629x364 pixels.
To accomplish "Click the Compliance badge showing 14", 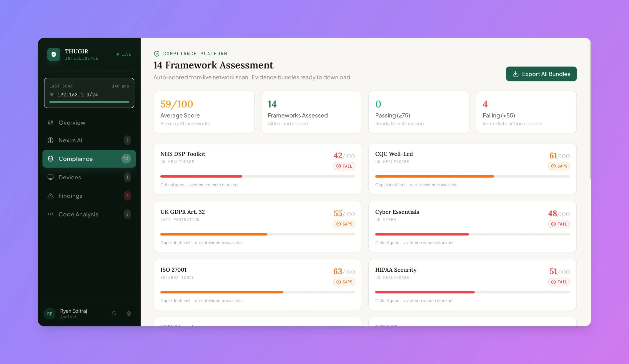I will click(x=126, y=159).
